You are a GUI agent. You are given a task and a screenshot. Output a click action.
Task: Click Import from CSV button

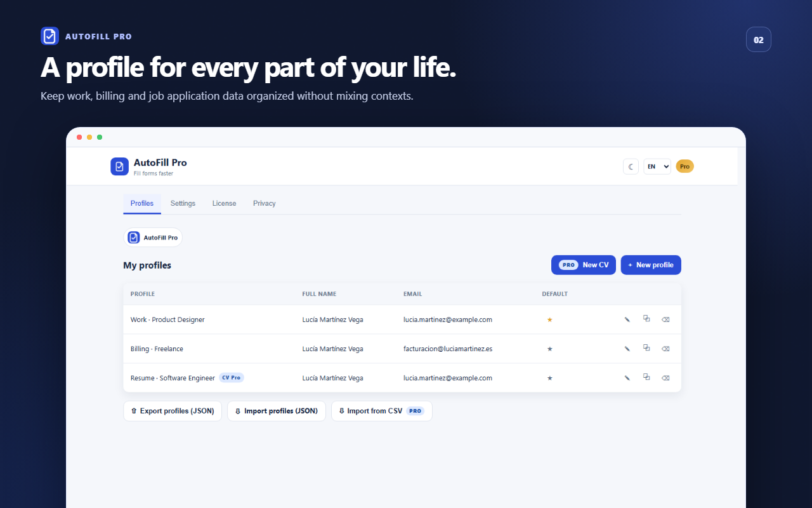pyautogui.click(x=382, y=411)
